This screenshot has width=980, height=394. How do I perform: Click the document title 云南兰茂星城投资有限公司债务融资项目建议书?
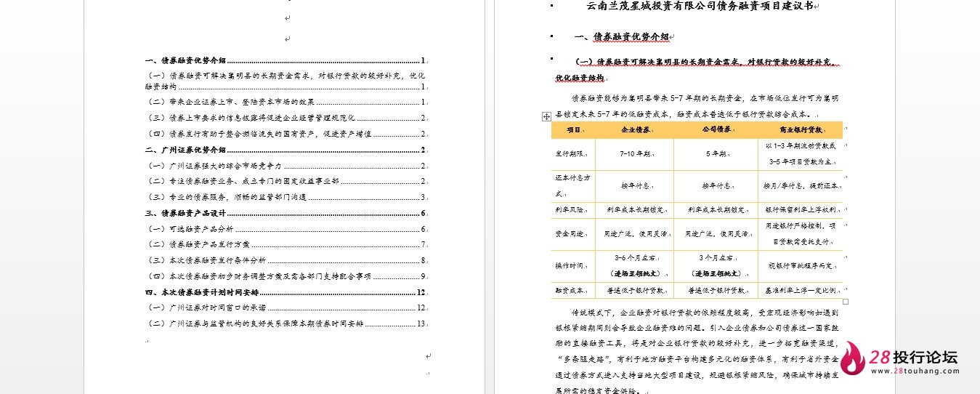click(x=700, y=7)
